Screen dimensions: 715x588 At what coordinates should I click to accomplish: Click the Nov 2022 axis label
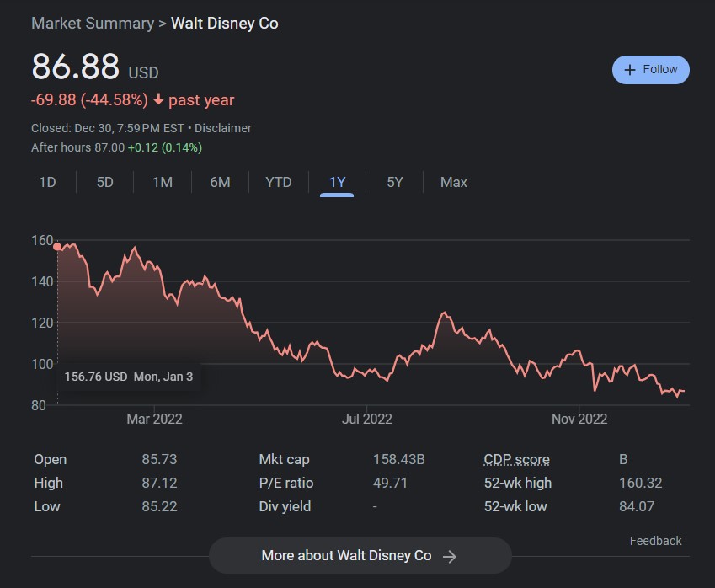(x=579, y=420)
